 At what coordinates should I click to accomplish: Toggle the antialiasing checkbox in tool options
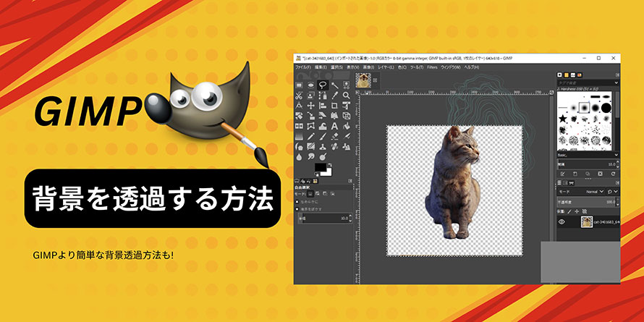pos(297,202)
